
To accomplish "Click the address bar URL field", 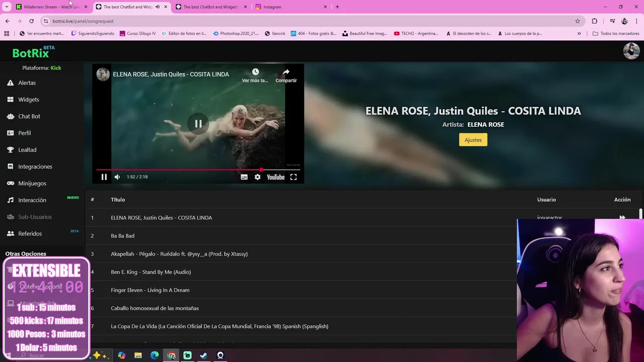I will point(307,21).
